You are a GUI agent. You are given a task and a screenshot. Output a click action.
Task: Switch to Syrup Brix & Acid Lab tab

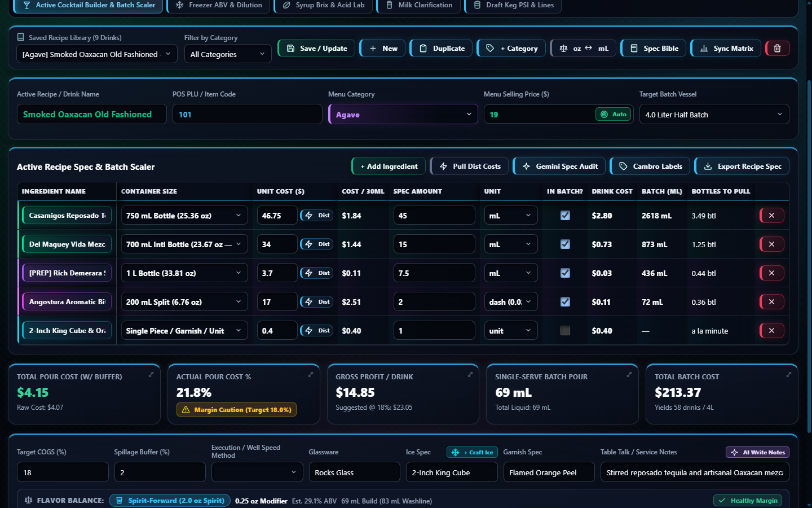click(324, 6)
